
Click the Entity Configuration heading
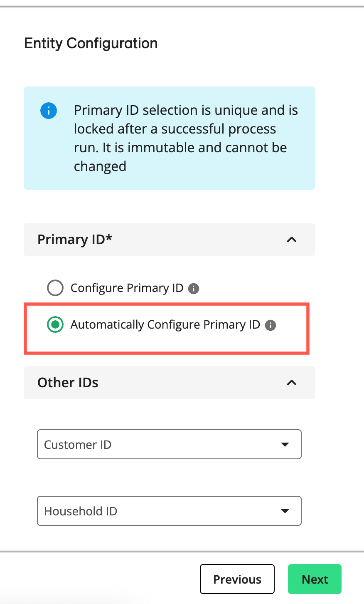pos(91,43)
